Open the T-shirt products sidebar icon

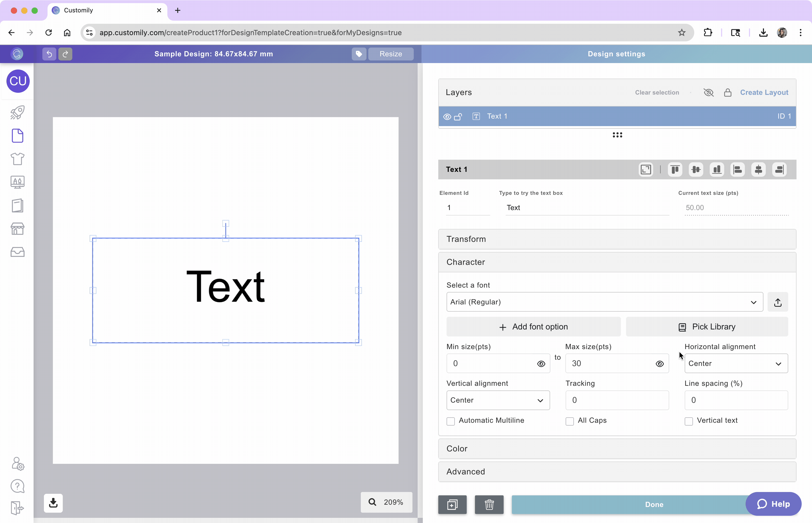[x=17, y=159]
